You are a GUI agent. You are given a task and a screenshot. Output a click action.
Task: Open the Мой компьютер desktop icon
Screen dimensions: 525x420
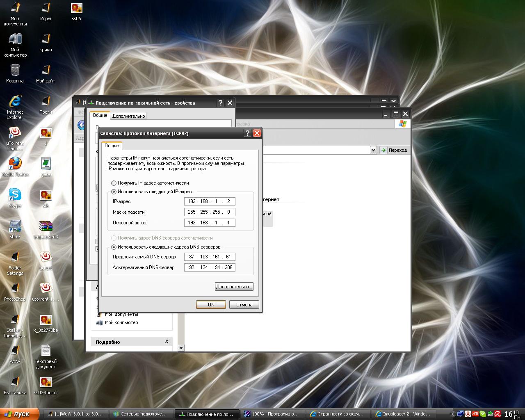coord(15,39)
